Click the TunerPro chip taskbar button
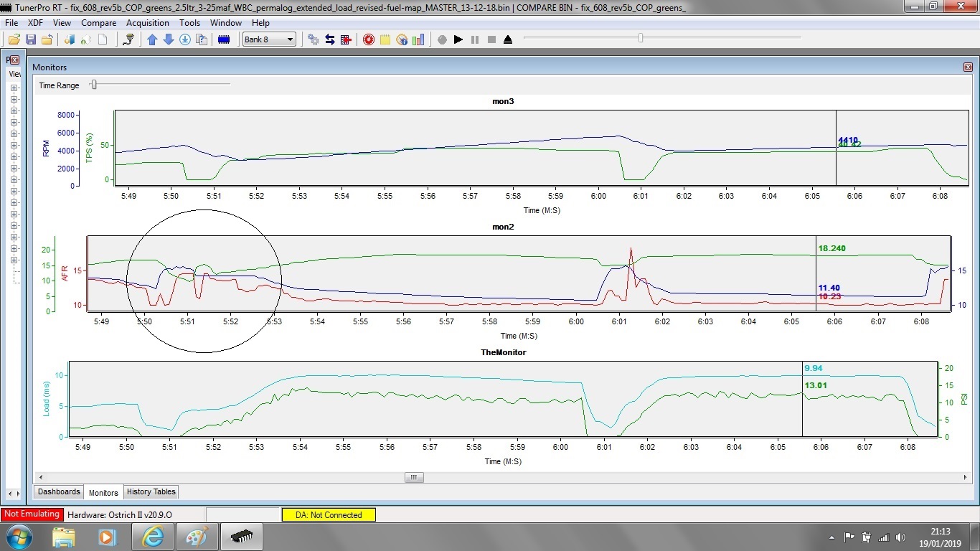The image size is (980, 551). point(242,537)
